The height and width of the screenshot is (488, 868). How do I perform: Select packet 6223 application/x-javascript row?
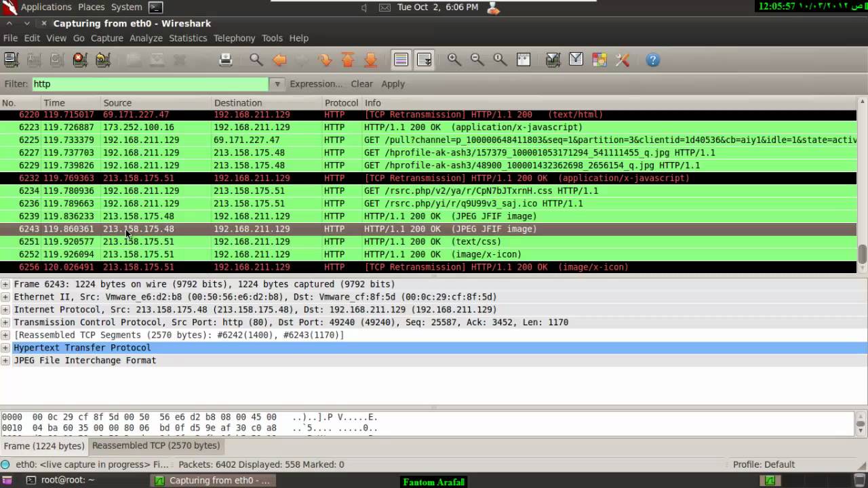tap(429, 127)
